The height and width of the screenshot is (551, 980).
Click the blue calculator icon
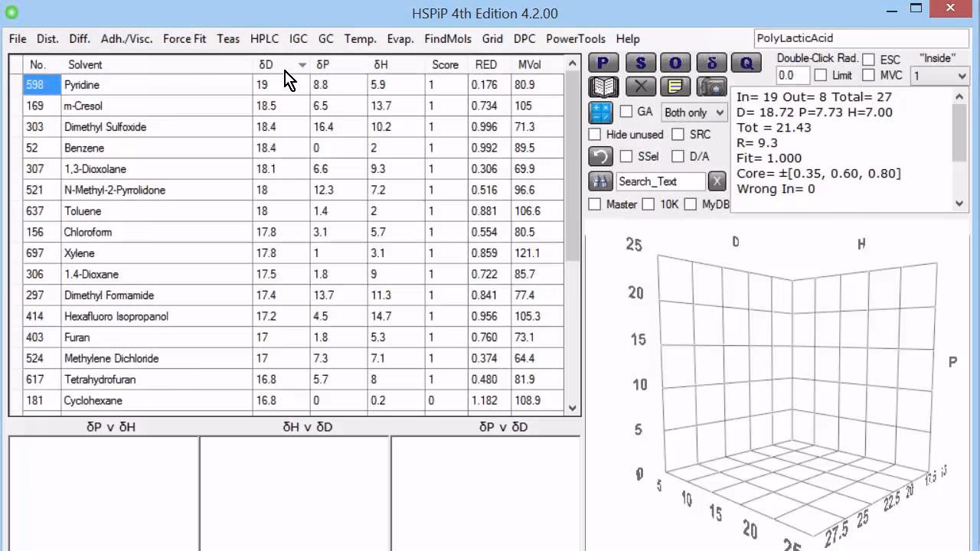point(601,112)
